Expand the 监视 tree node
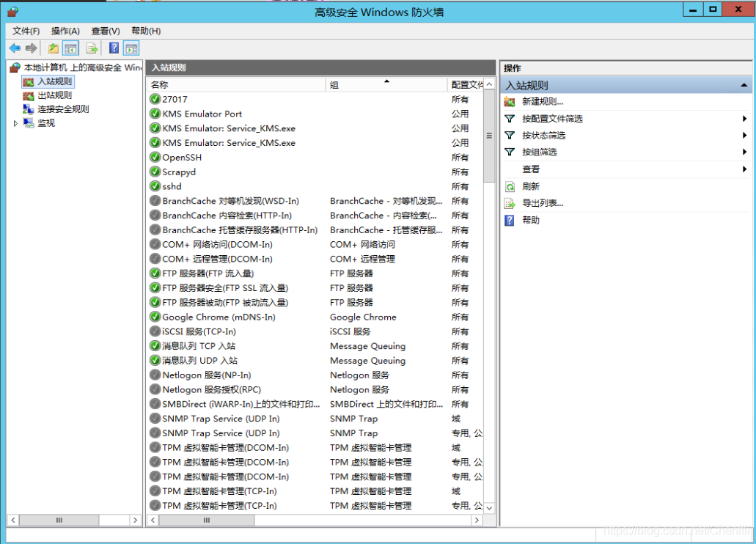Viewport: 756px width, 544px height. point(15,123)
